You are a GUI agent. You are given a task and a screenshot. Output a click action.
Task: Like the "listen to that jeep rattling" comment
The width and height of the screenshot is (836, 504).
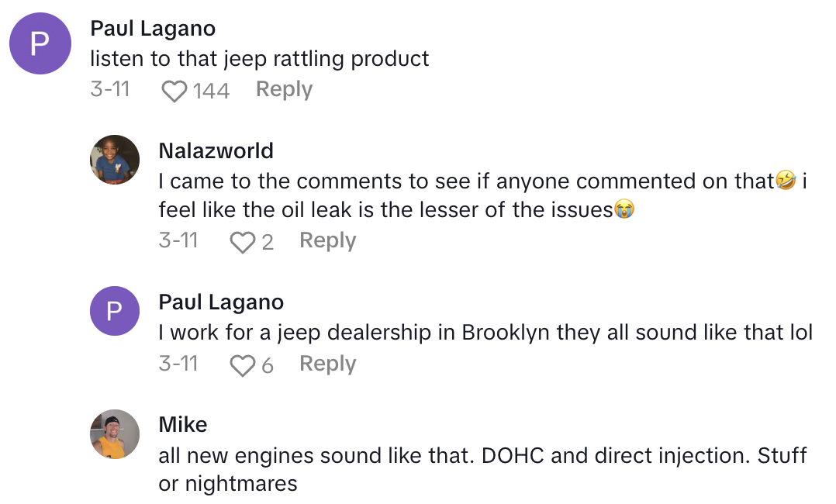pos(174,91)
